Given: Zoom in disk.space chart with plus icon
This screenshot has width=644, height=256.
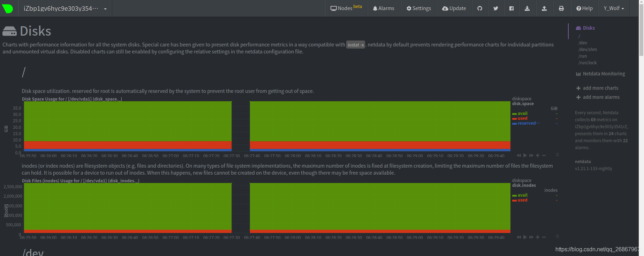Looking at the screenshot, I should pyautogui.click(x=538, y=155).
